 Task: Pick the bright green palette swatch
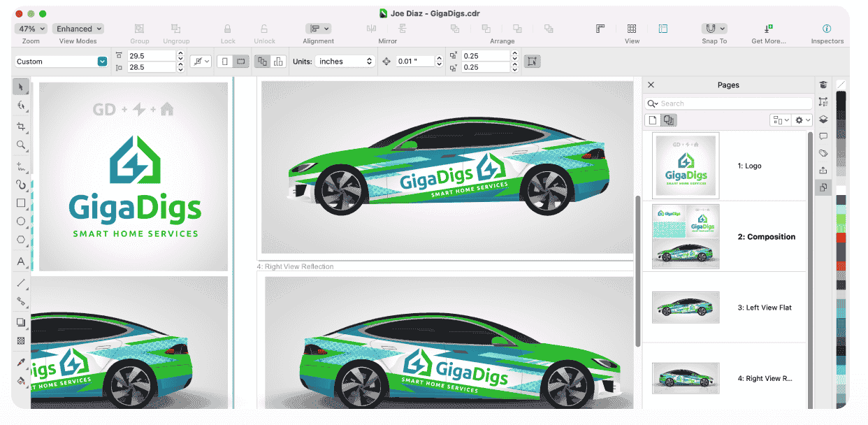pos(841,219)
